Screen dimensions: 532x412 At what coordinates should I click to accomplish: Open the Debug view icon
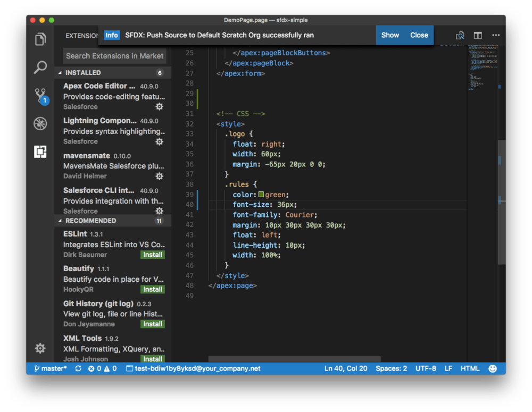click(40, 123)
